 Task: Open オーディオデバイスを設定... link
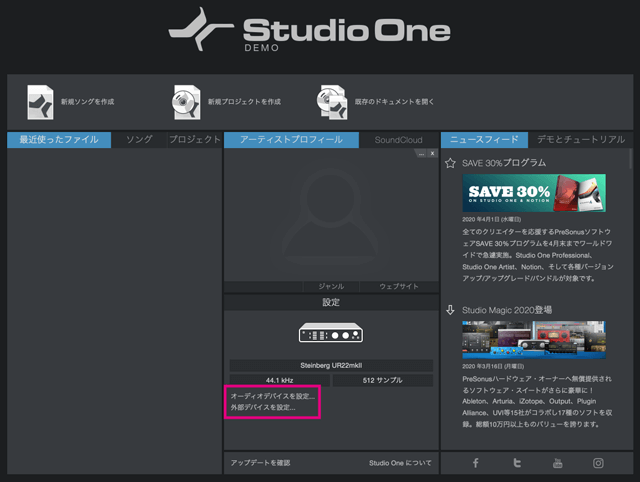[273, 396]
